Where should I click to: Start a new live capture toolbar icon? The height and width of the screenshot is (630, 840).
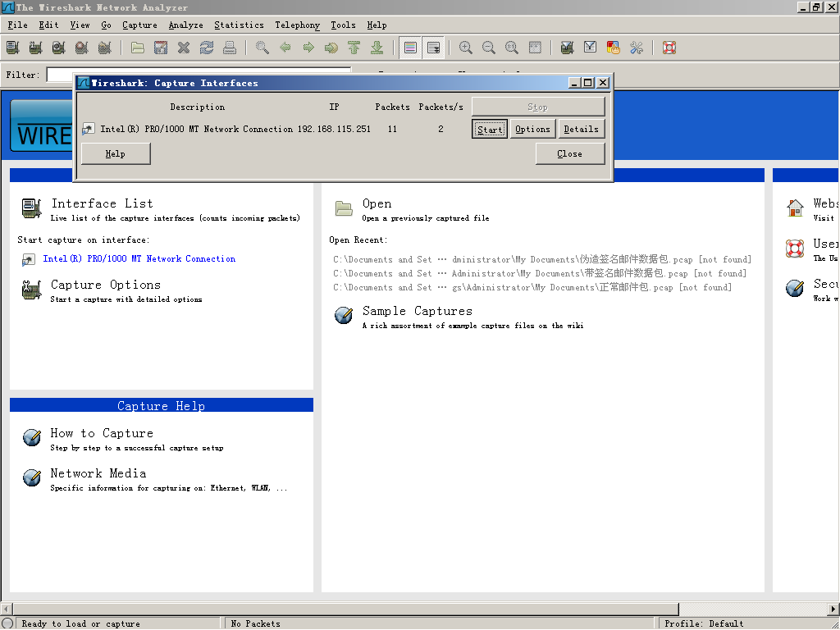click(59, 48)
